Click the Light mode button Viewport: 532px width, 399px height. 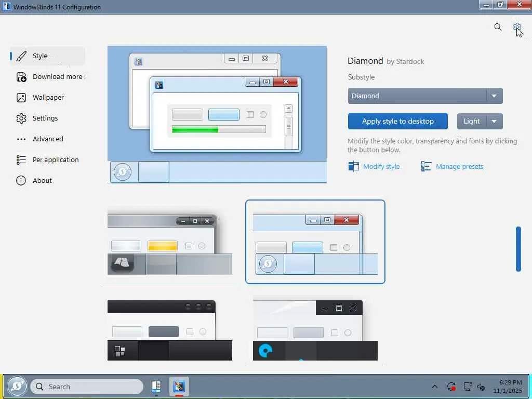472,122
